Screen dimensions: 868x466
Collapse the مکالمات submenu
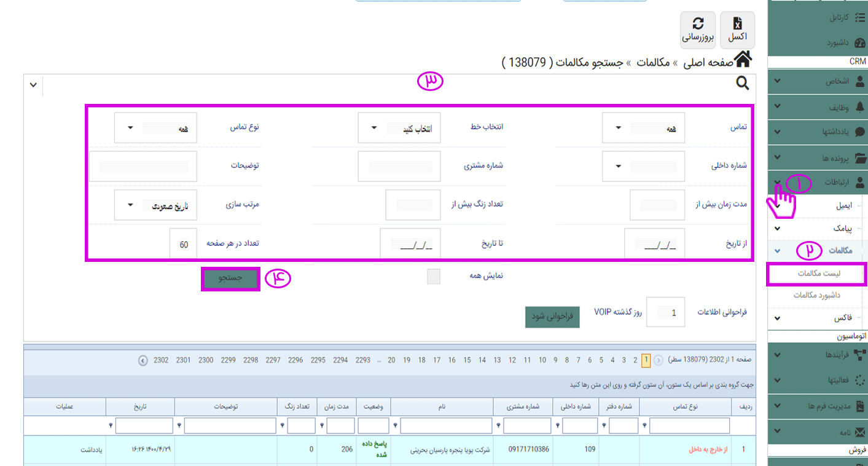(x=777, y=251)
